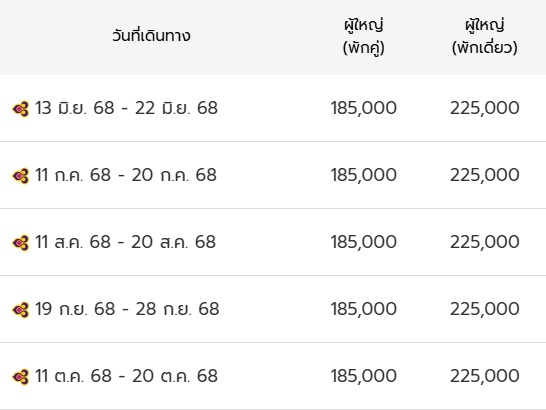Click single price 225,000 for June departure

485,108
